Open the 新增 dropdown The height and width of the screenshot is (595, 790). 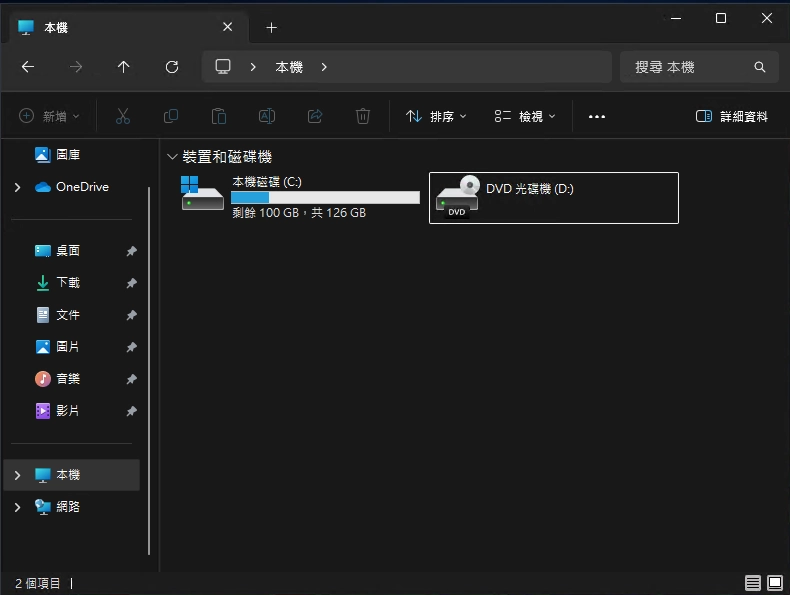pos(49,116)
